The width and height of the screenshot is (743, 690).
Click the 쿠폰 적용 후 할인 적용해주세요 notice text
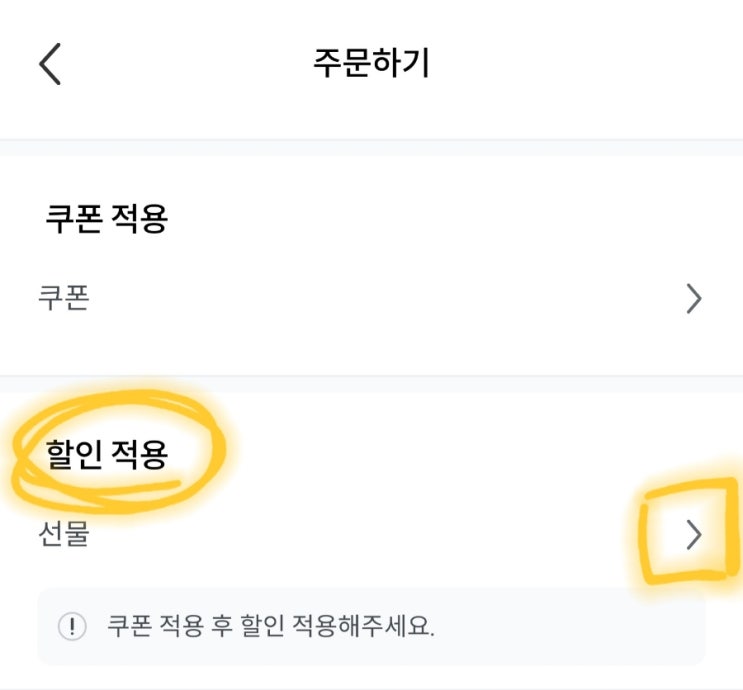click(x=271, y=627)
